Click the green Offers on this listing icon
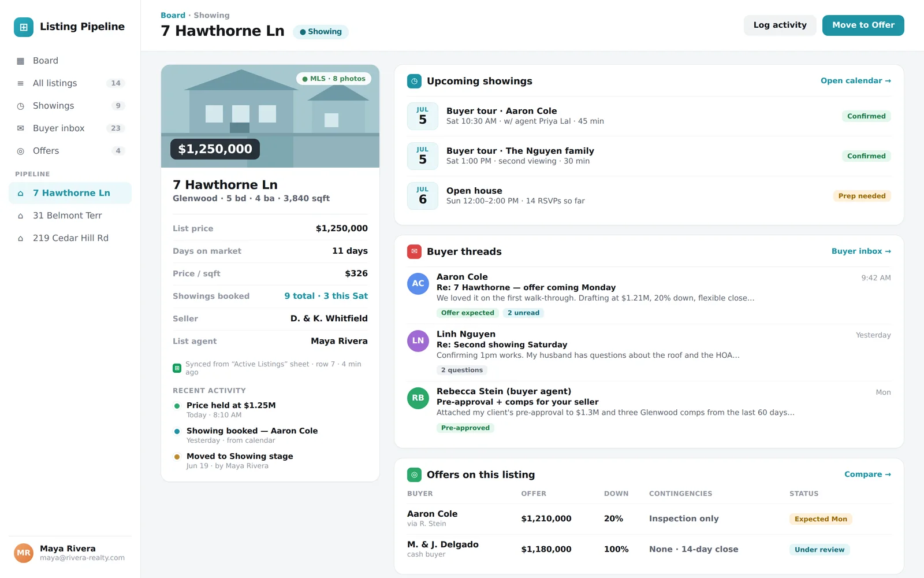The image size is (924, 578). (414, 475)
